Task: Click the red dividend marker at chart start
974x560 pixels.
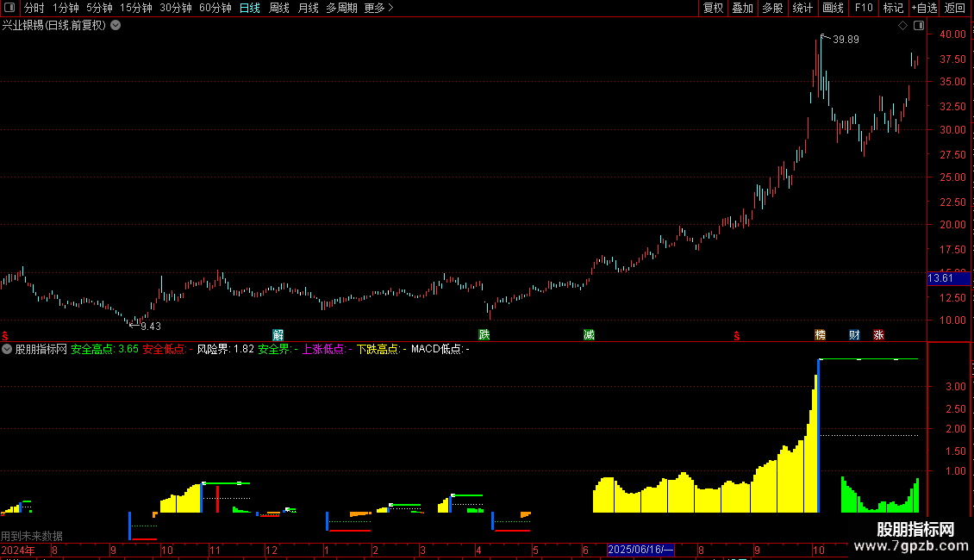Action: pyautogui.click(x=5, y=336)
